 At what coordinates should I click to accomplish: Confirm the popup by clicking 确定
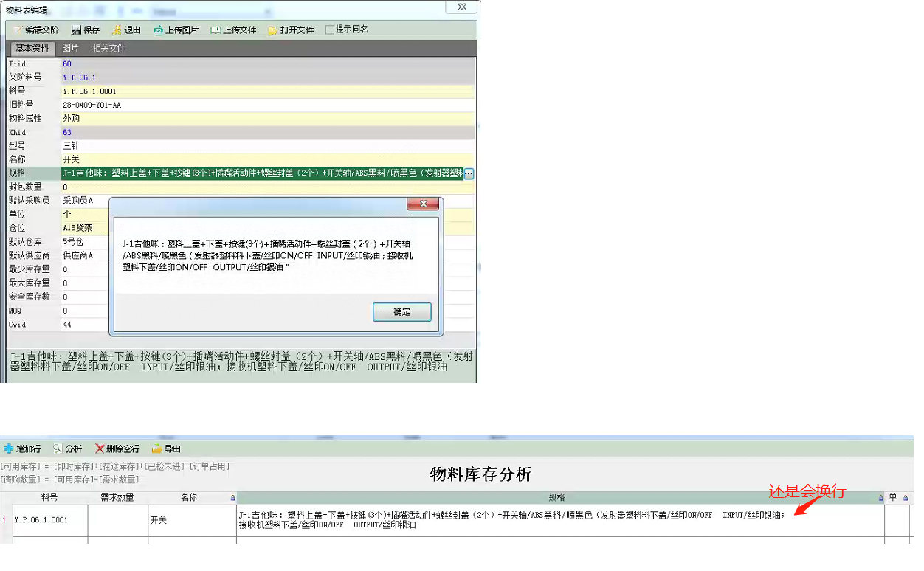[401, 312]
